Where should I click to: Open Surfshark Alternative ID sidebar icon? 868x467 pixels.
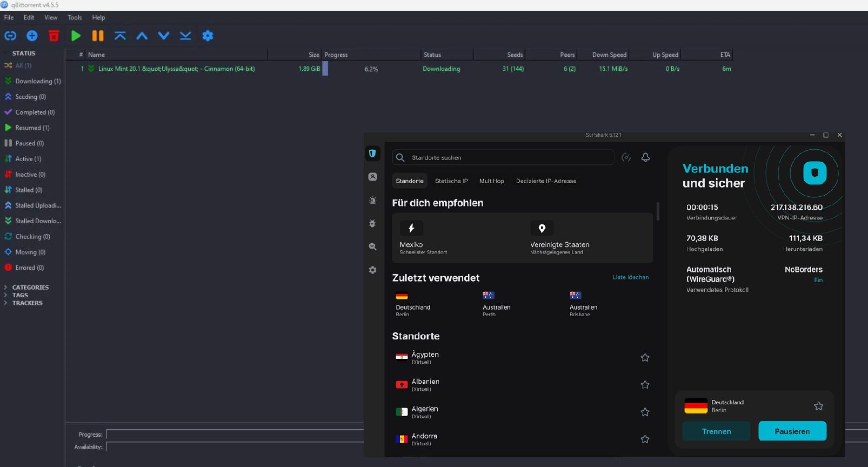click(372, 177)
